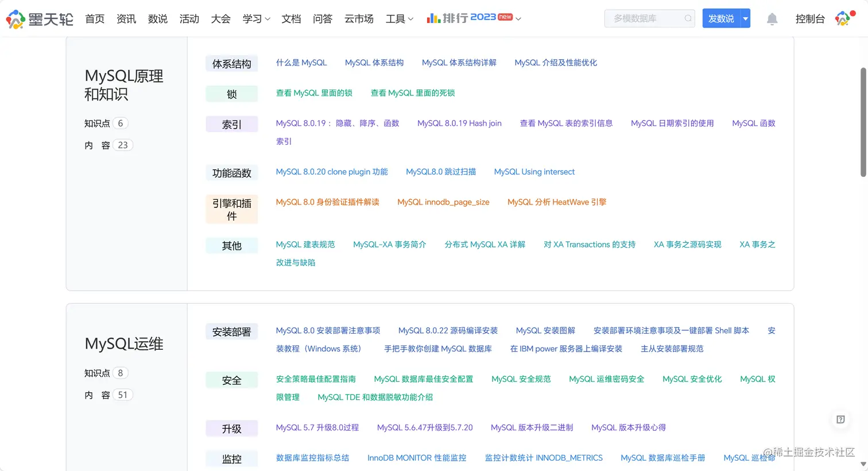Click the feedback help icon at right
868x471 pixels.
[840, 419]
